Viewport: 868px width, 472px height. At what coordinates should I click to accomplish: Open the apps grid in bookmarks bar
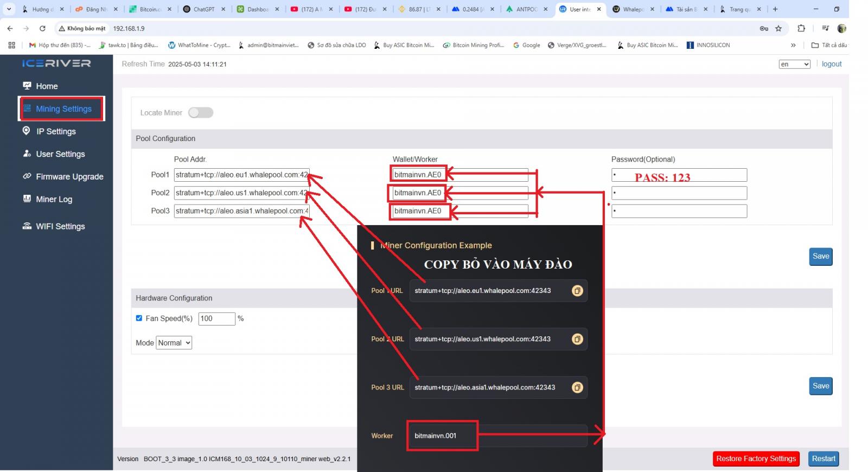tap(11, 45)
